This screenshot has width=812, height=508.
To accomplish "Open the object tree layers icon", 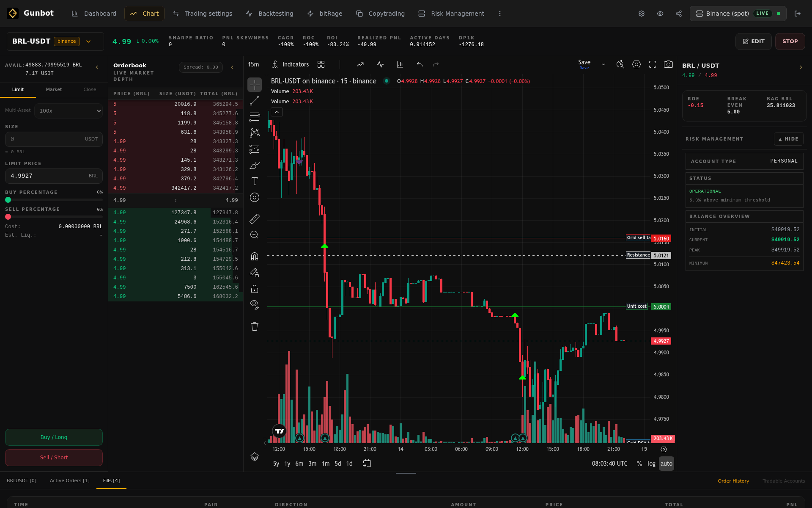I will pos(255,457).
